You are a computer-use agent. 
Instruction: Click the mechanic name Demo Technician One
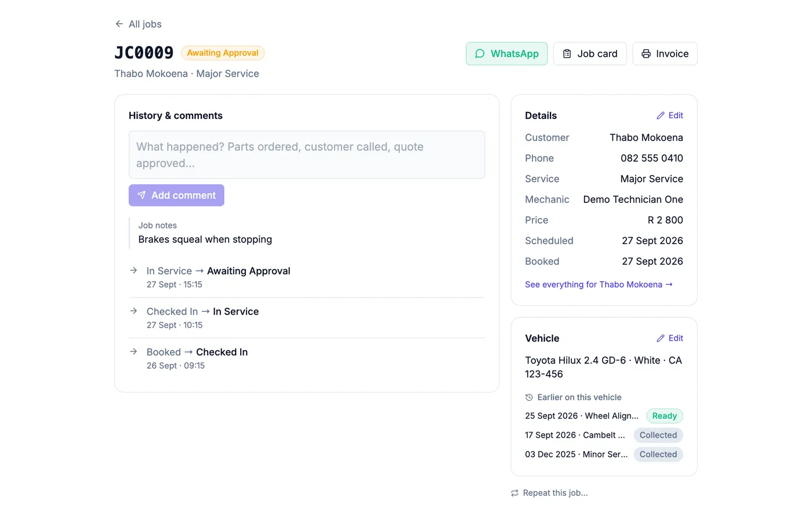pos(633,199)
